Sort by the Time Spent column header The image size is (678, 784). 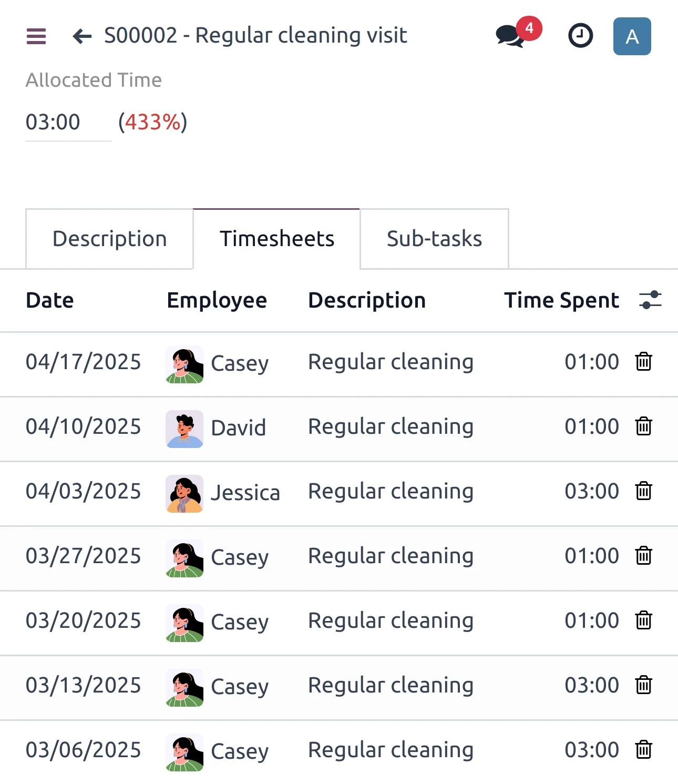tap(561, 300)
